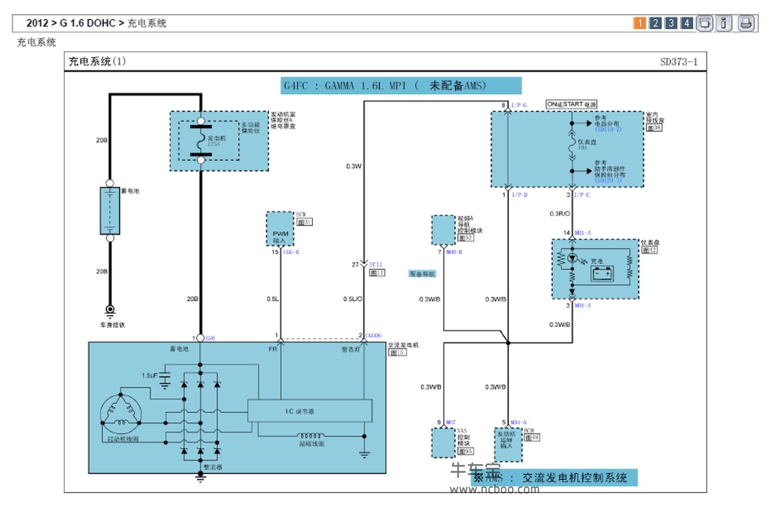Click the 仪表盘 10A fuse symbol

click(x=572, y=146)
